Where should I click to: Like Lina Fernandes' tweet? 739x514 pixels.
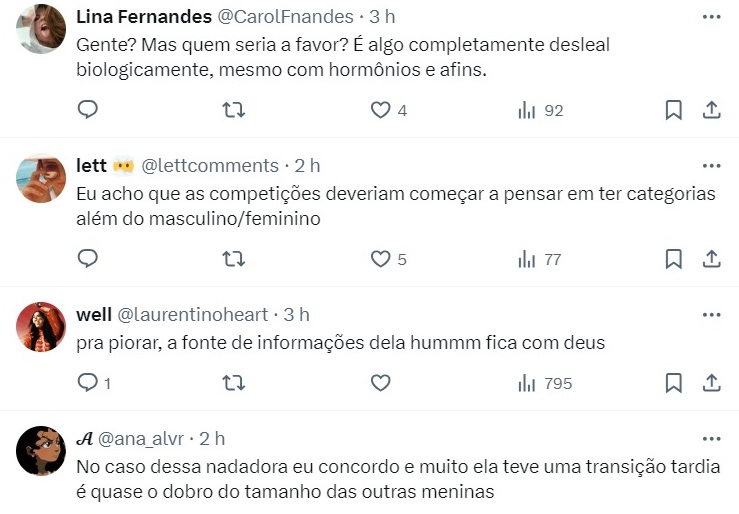click(x=380, y=110)
